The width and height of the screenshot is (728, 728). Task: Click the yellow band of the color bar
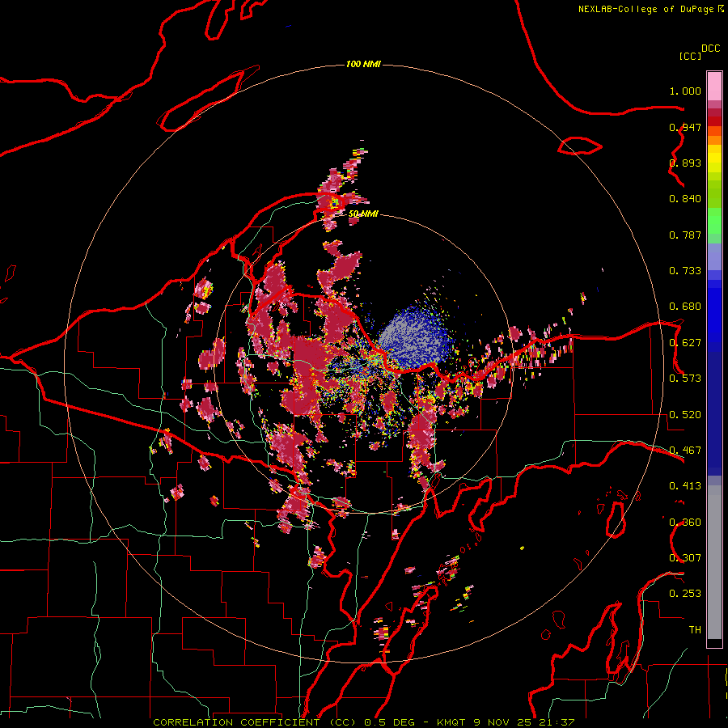[714, 159]
